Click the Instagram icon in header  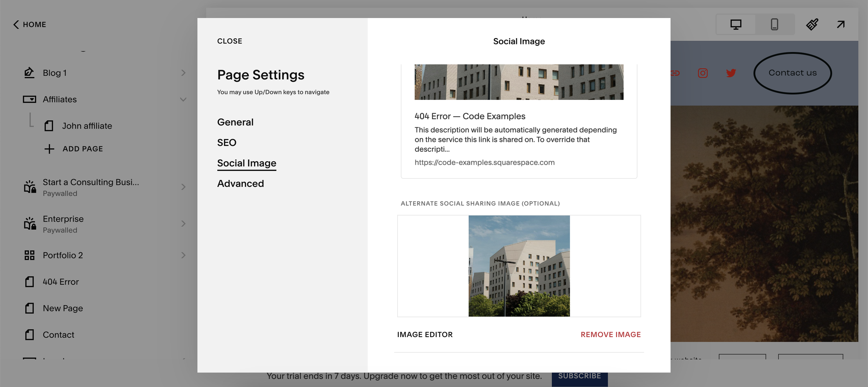[703, 73]
